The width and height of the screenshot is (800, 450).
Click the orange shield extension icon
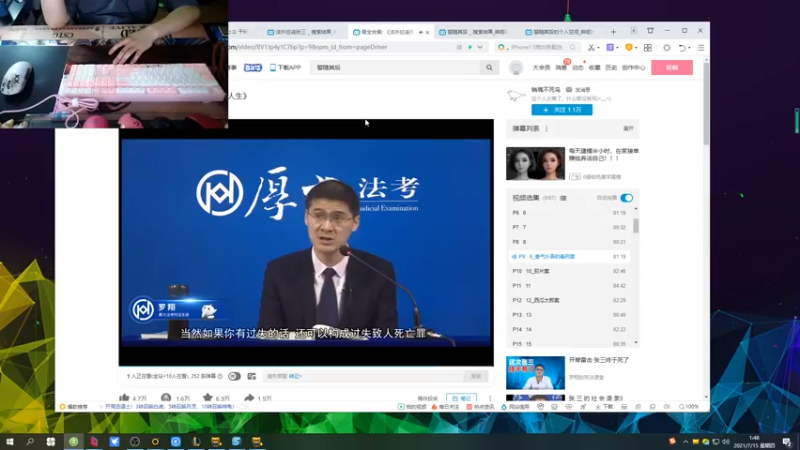tap(629, 47)
